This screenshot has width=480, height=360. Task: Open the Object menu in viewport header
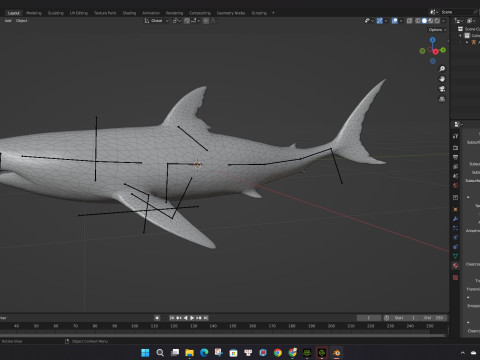tap(21, 21)
